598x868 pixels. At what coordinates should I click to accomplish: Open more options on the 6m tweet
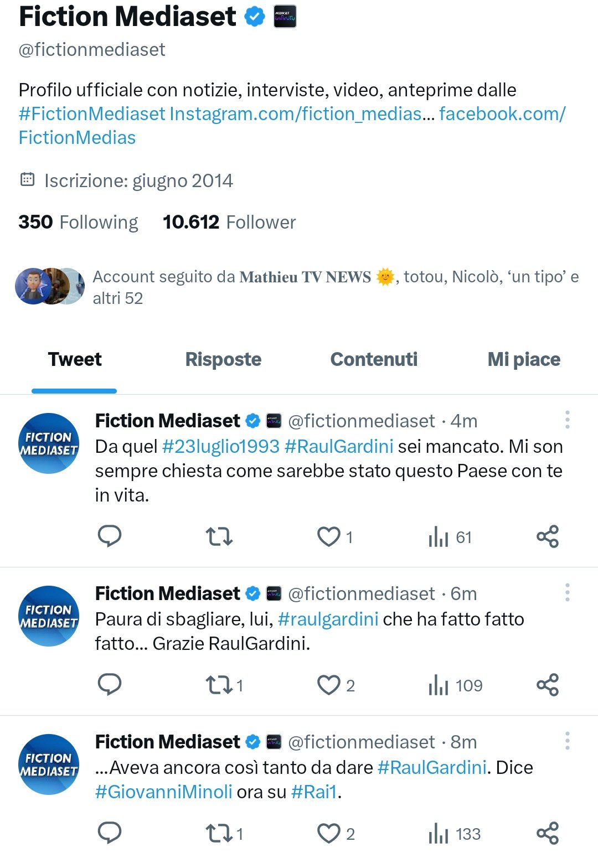(x=568, y=593)
